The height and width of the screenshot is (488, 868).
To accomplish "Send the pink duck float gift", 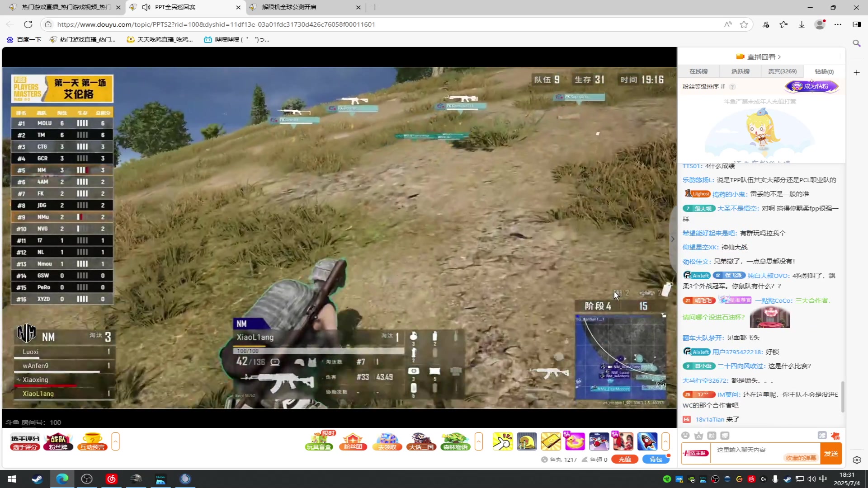I will tap(575, 441).
